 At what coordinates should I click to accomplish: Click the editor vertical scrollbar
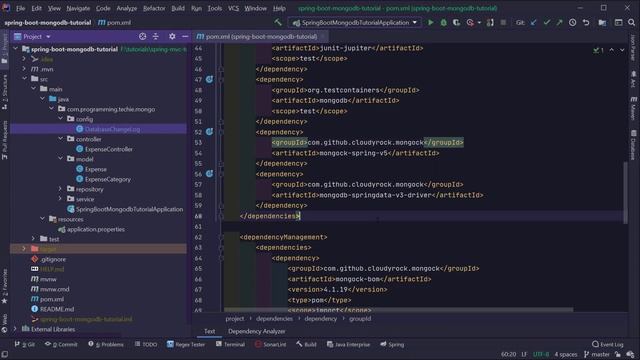coord(625,193)
